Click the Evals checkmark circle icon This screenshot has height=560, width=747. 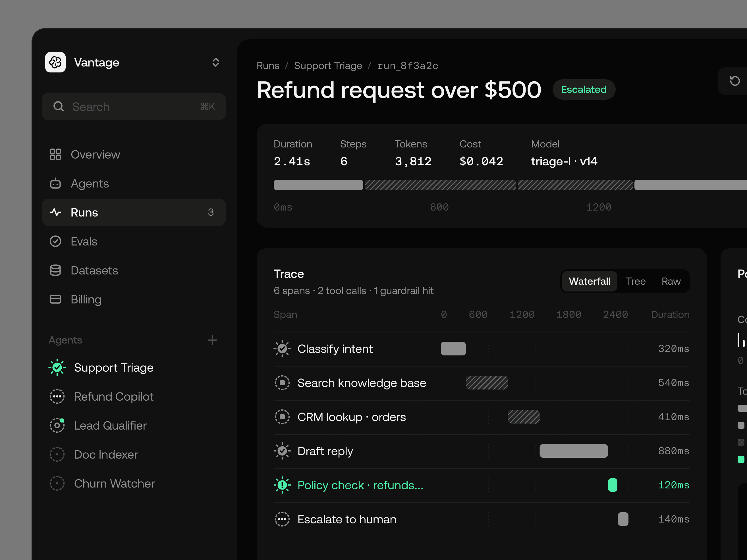tap(55, 241)
